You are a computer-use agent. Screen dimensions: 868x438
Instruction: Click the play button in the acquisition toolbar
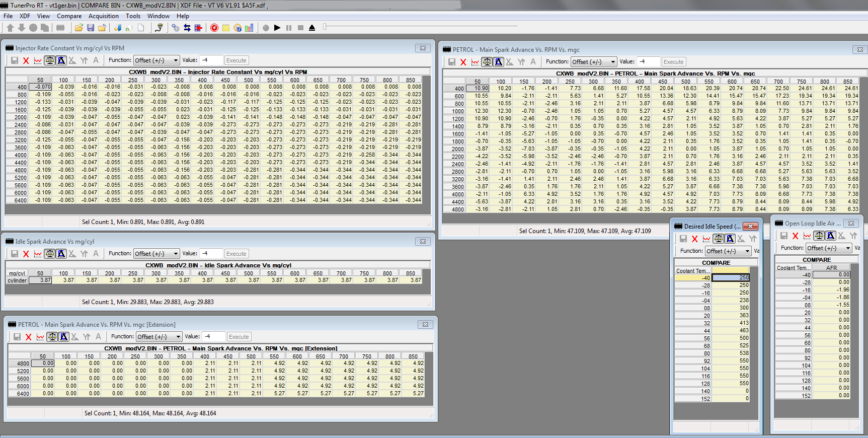[277, 28]
